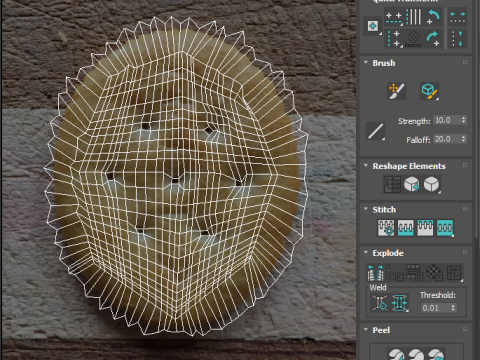Click the Strength spinner arrows
The image size is (480, 360).
[x=463, y=120]
